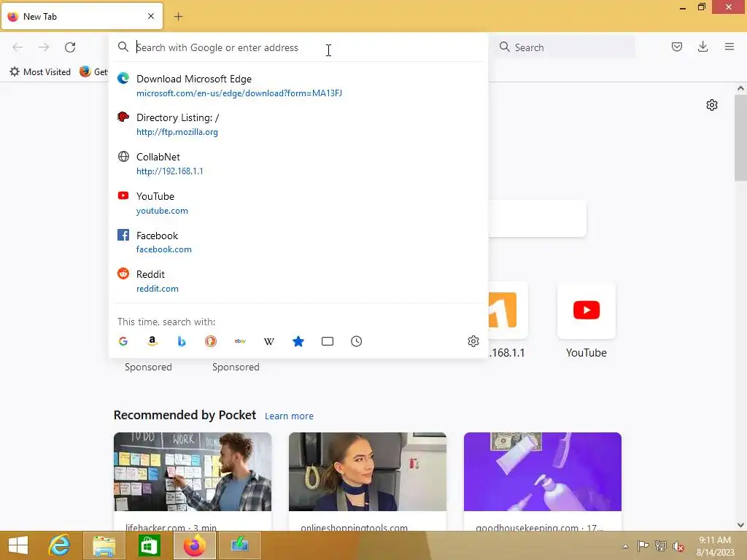This screenshot has width=747, height=560.
Task: Open the Windows Start button
Action: (18, 545)
